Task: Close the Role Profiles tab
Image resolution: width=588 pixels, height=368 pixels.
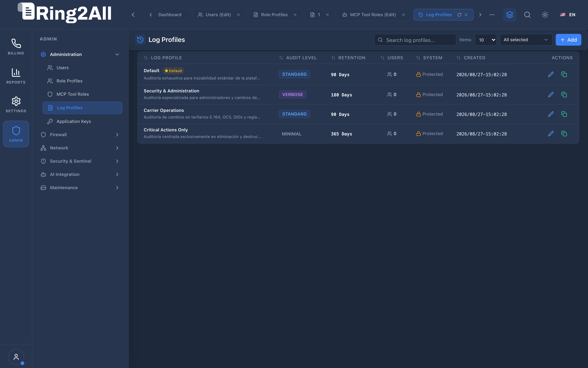Action: [295, 15]
